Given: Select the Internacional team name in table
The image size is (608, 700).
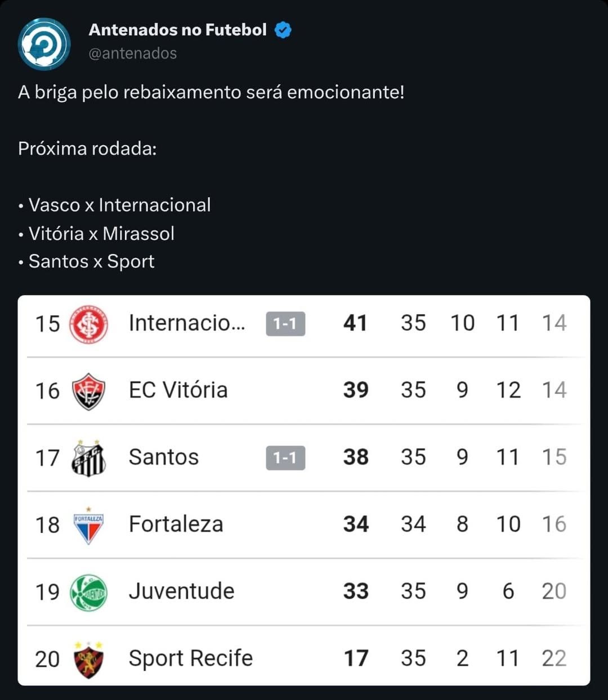Looking at the screenshot, I should pyautogui.click(x=187, y=324).
